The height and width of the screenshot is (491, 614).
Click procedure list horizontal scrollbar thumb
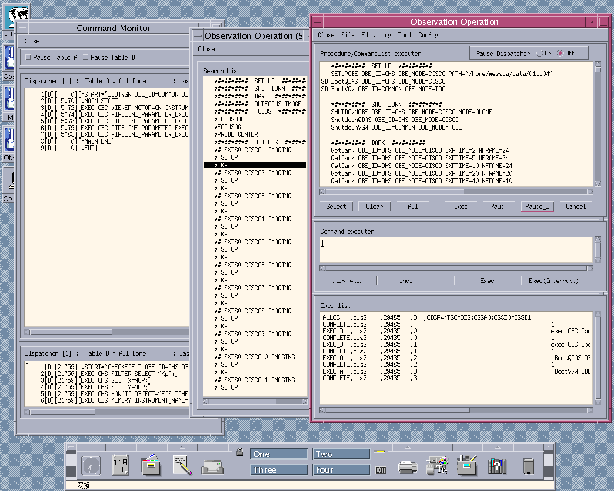395,191
